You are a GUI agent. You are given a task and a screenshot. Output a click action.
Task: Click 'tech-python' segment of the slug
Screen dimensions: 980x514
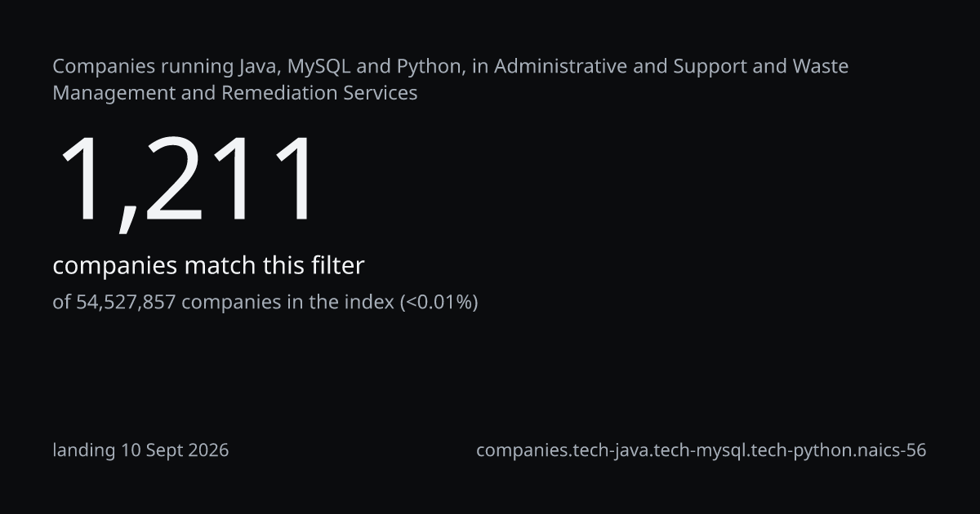[798, 450]
